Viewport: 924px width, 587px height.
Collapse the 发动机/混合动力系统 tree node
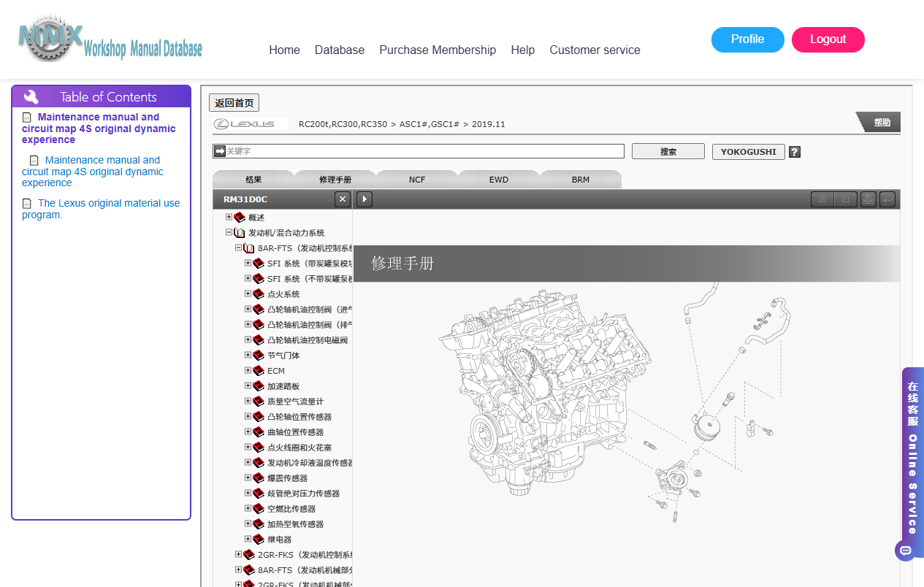[x=229, y=232]
